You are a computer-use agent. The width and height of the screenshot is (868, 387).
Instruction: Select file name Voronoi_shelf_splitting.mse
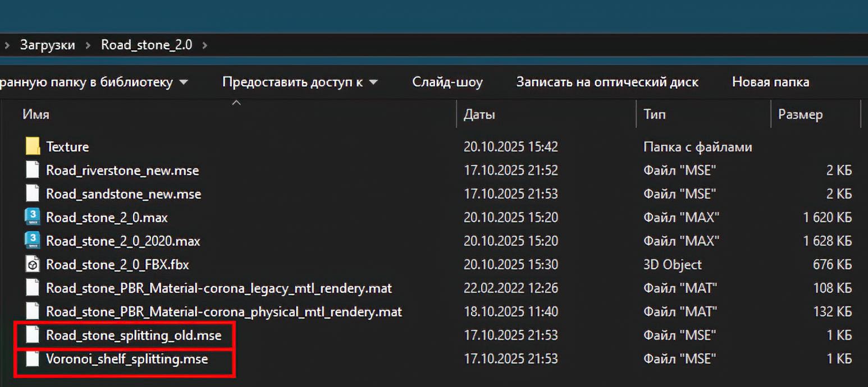click(x=127, y=359)
